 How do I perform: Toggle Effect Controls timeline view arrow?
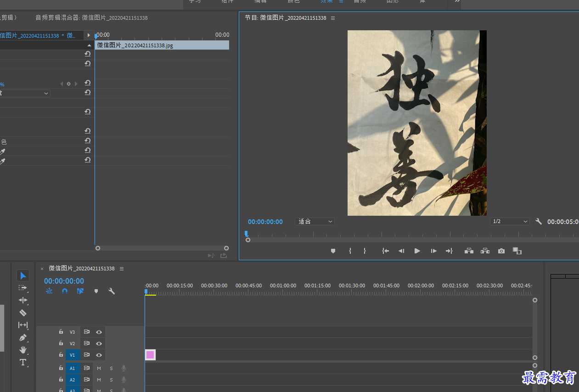(89, 35)
